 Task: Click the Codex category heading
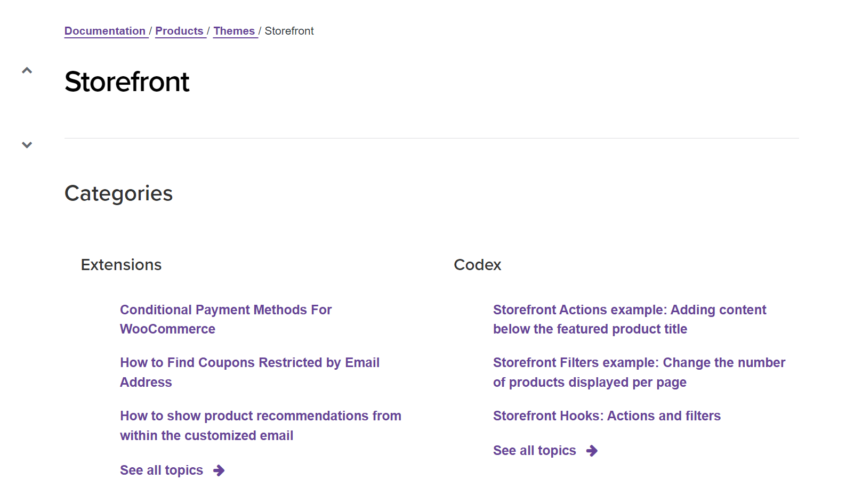click(x=477, y=265)
